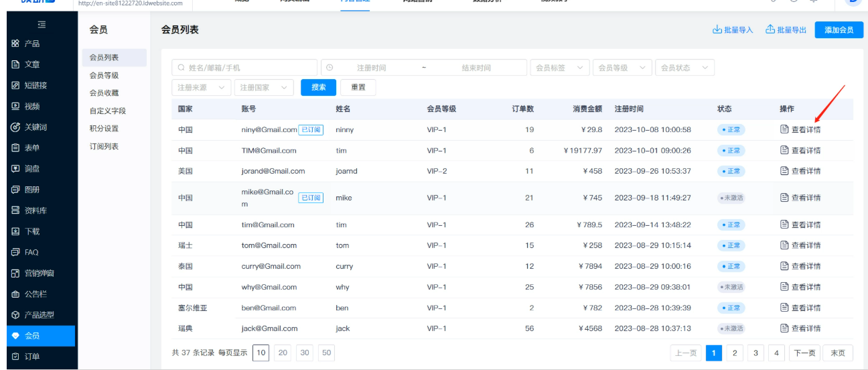View details for member ninny
This screenshot has height=370, width=868.
(800, 130)
